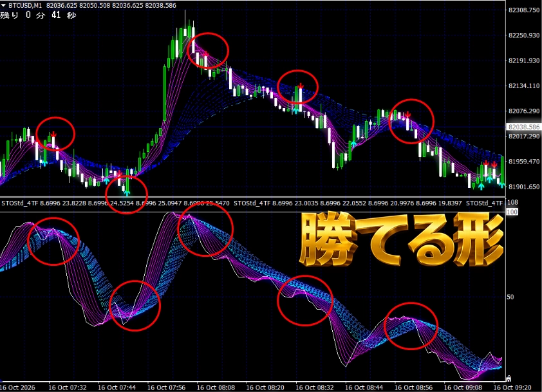542x392 pixels.
Task: Click the boxed 100 level on the stochastic scale
Action: [x=512, y=212]
